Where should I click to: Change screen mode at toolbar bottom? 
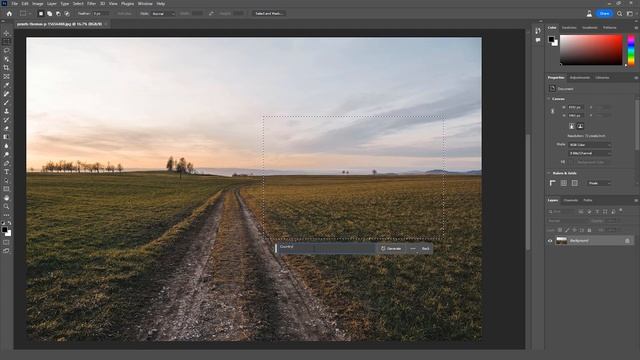[6, 251]
